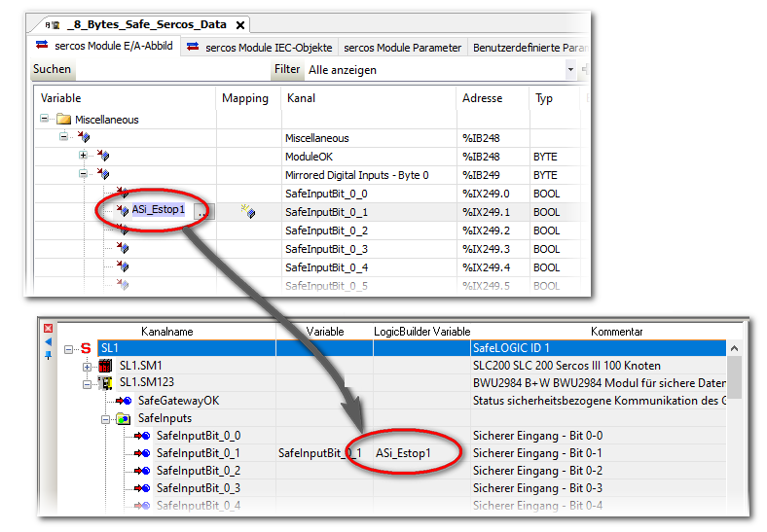Click the red S SafeLOGIC icon

click(86, 348)
